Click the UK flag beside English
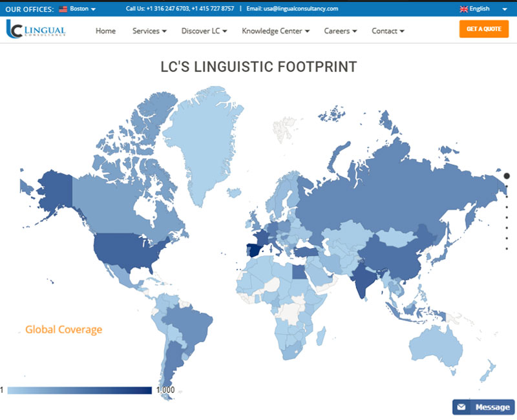 point(464,8)
